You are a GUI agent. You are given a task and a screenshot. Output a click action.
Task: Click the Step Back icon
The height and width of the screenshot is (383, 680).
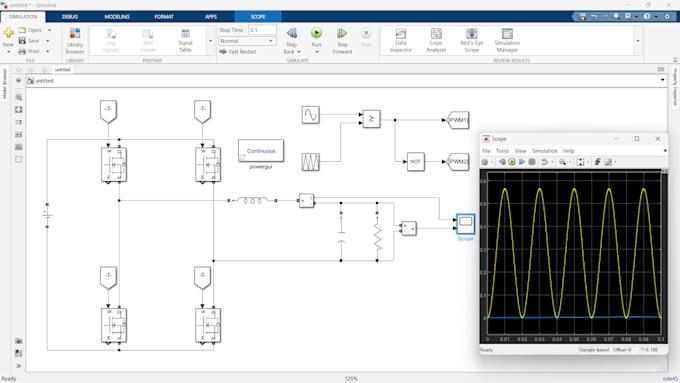[x=292, y=33]
